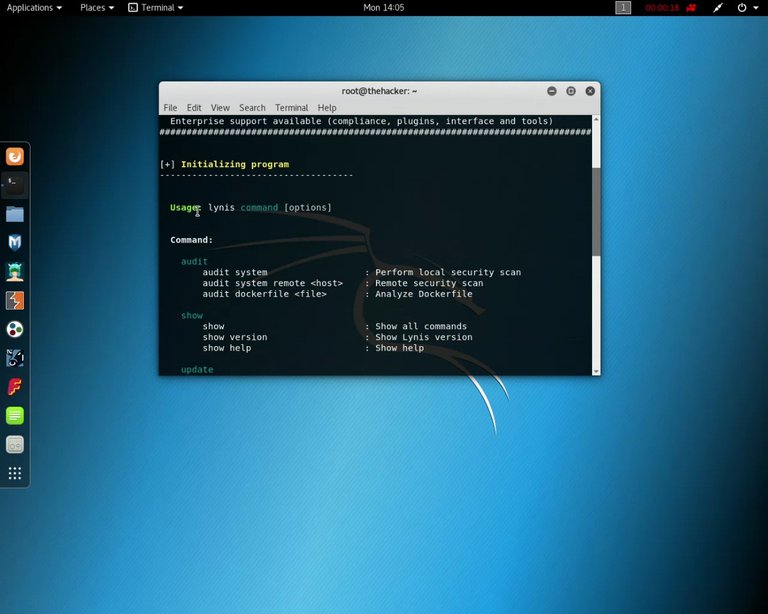Open the Help menu in terminal
Viewport: 768px width, 614px height.
[x=327, y=108]
